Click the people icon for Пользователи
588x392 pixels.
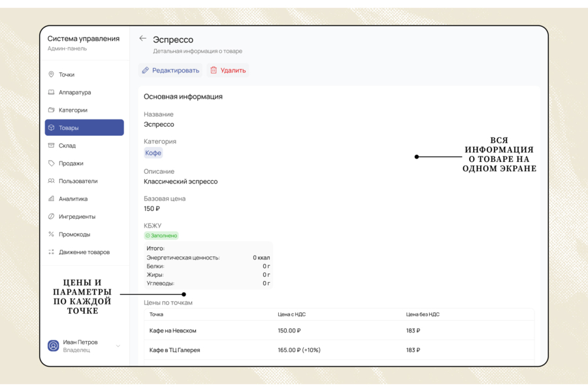coord(52,181)
